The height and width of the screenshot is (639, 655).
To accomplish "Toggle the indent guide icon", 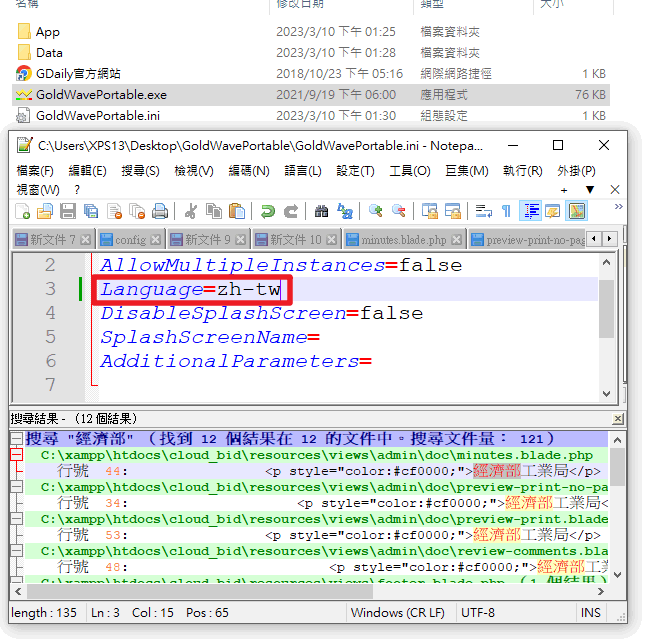I will pyautogui.click(x=531, y=211).
